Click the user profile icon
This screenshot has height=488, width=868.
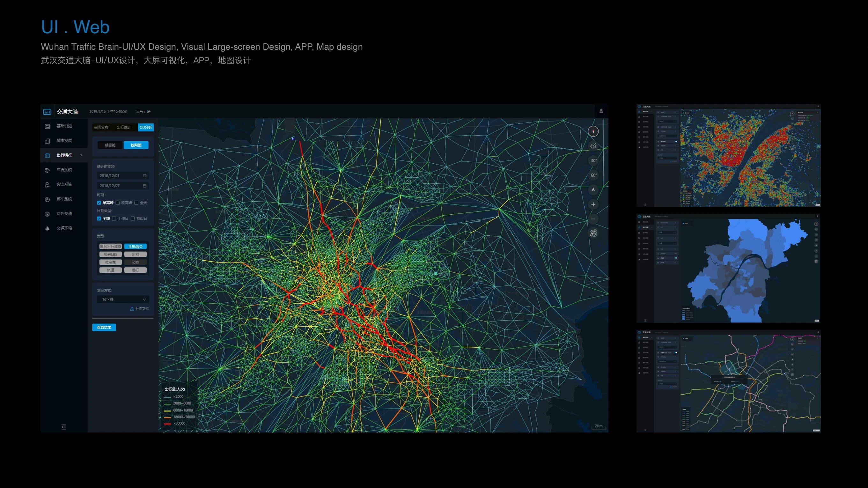click(601, 111)
